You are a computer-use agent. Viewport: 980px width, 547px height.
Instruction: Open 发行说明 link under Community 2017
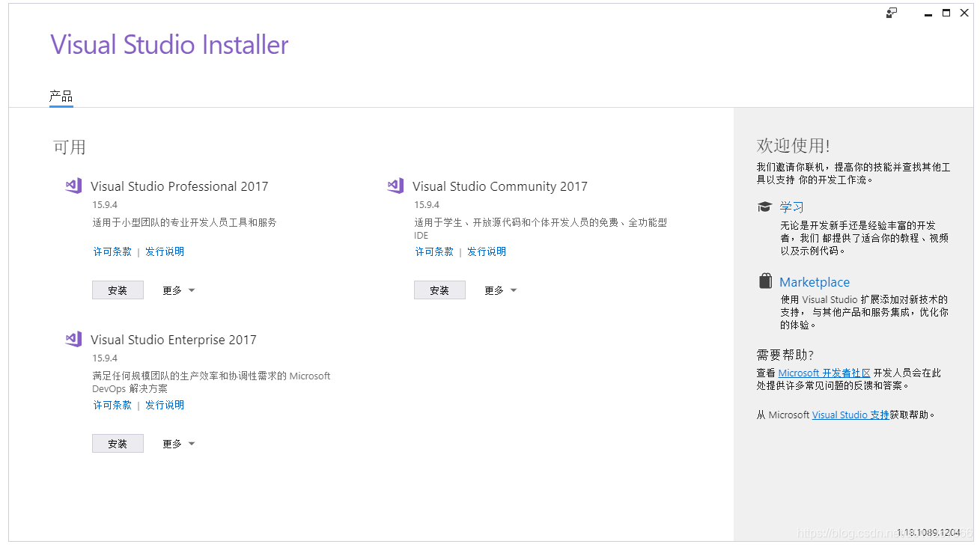click(487, 251)
